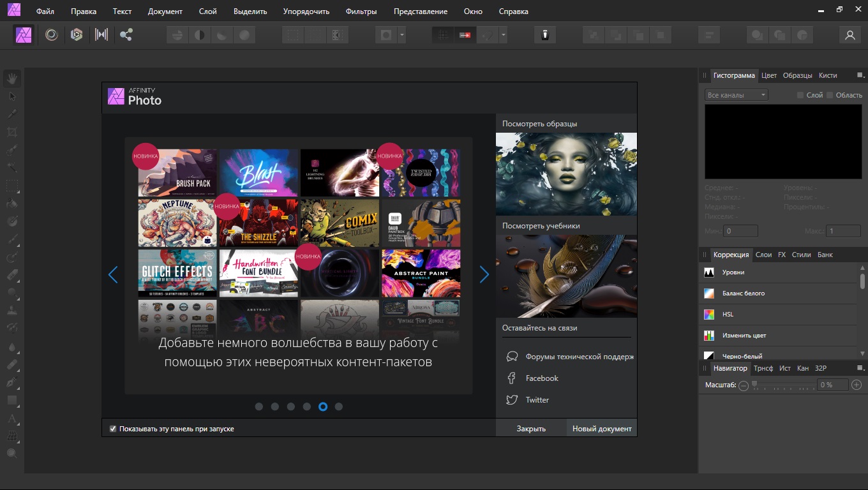Tick the 'Область' checkbox
Image resolution: width=868 pixels, height=490 pixels.
pyautogui.click(x=830, y=95)
